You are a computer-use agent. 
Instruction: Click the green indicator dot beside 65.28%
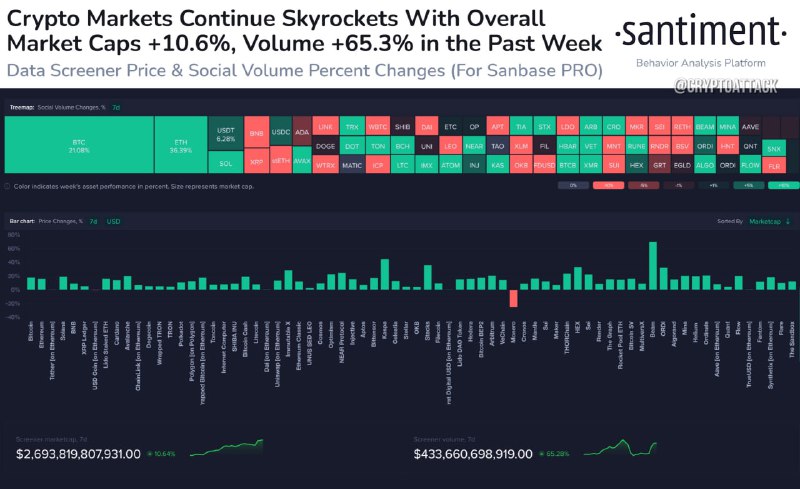(541, 454)
